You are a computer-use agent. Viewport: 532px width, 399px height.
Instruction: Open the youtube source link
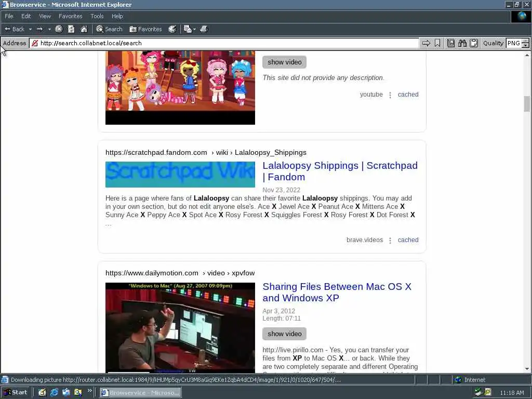click(x=371, y=95)
